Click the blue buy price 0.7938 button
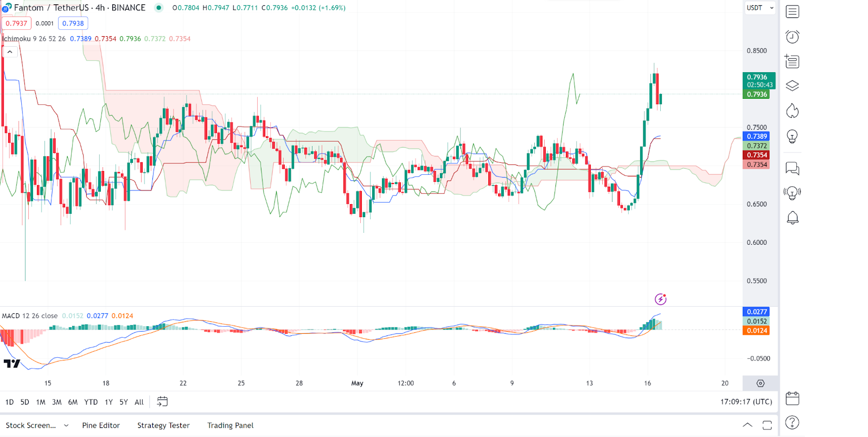The image size is (868, 437). 73,23
